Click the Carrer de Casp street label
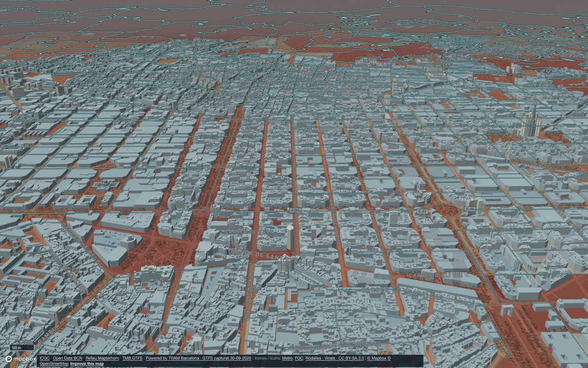This screenshot has height=368, width=588. click(x=249, y=232)
